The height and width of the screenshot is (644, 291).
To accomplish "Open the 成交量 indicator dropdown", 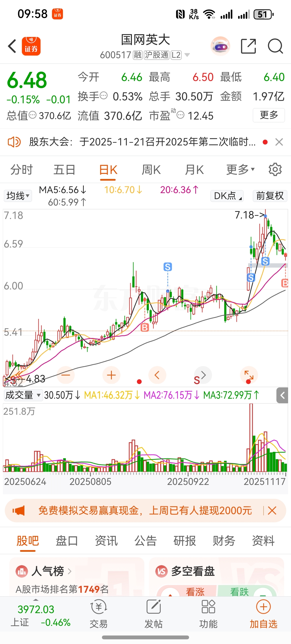I will (x=23, y=395).
